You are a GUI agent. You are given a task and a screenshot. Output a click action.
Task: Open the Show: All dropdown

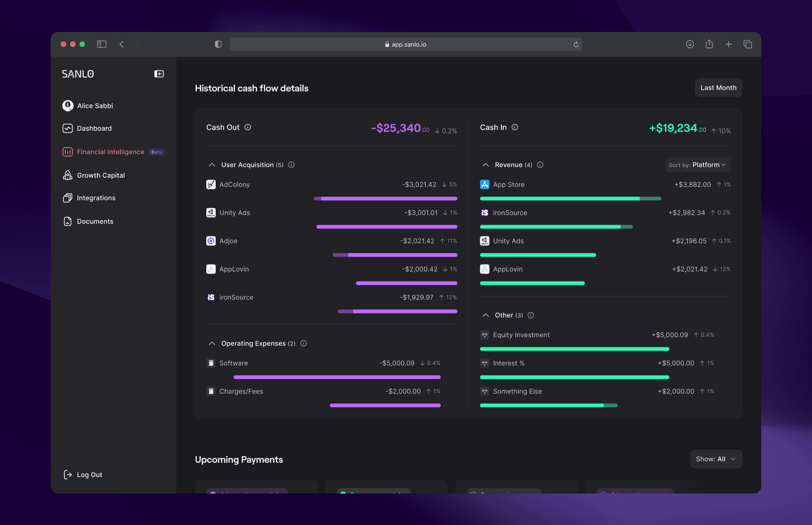pos(716,459)
